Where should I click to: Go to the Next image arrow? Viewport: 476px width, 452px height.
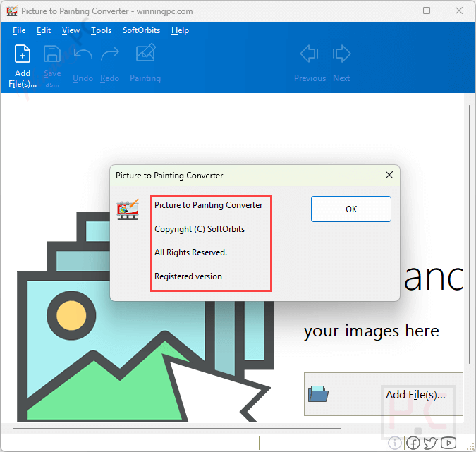[x=341, y=54]
